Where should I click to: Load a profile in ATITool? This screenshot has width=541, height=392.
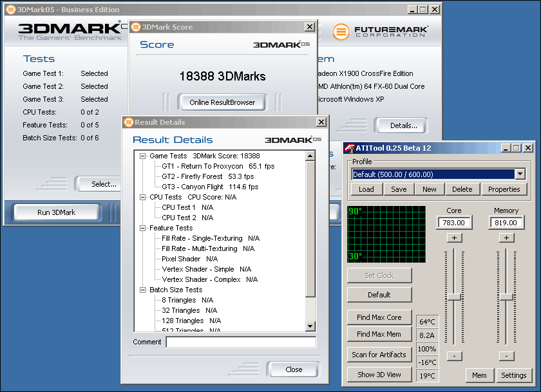[366, 189]
